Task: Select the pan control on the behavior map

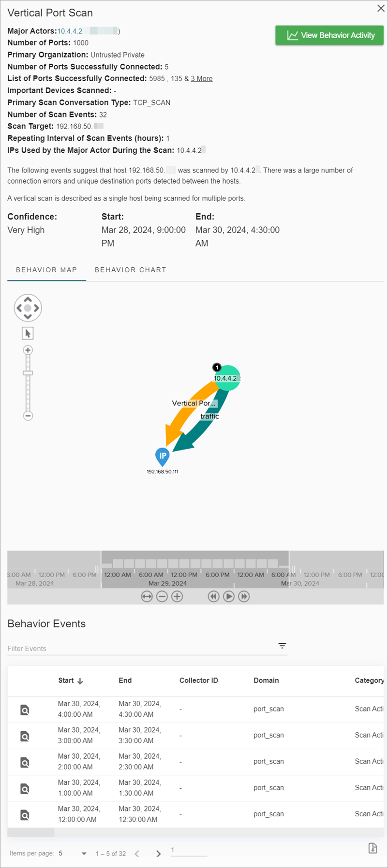Action: click(x=28, y=308)
